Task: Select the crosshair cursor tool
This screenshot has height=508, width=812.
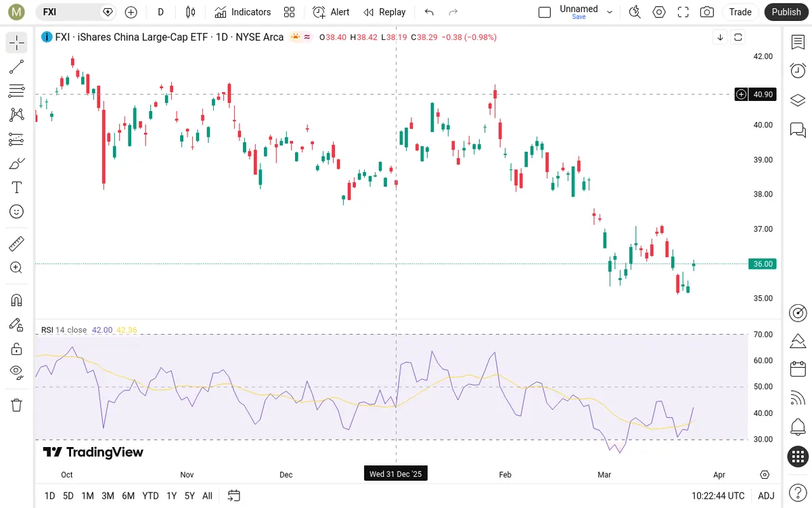Action: point(17,43)
